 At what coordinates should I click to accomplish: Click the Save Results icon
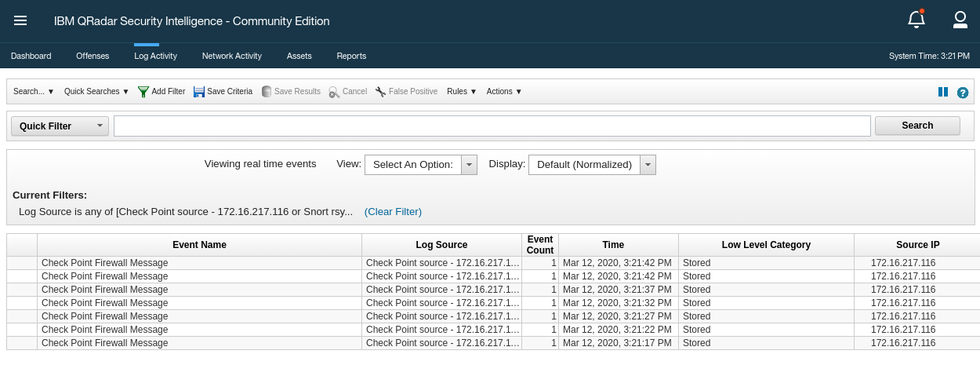pos(267,92)
